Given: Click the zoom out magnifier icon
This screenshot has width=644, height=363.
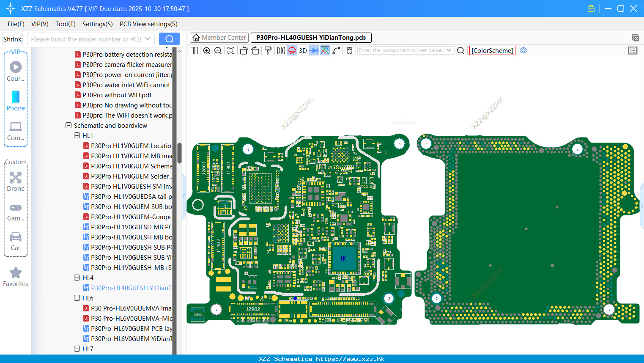Looking at the screenshot, I should (x=218, y=51).
